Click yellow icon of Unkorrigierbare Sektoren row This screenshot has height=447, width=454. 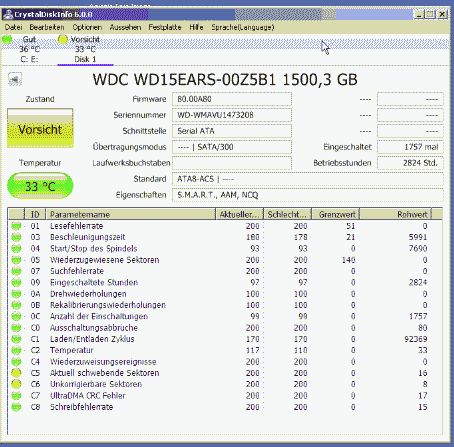[x=16, y=384]
